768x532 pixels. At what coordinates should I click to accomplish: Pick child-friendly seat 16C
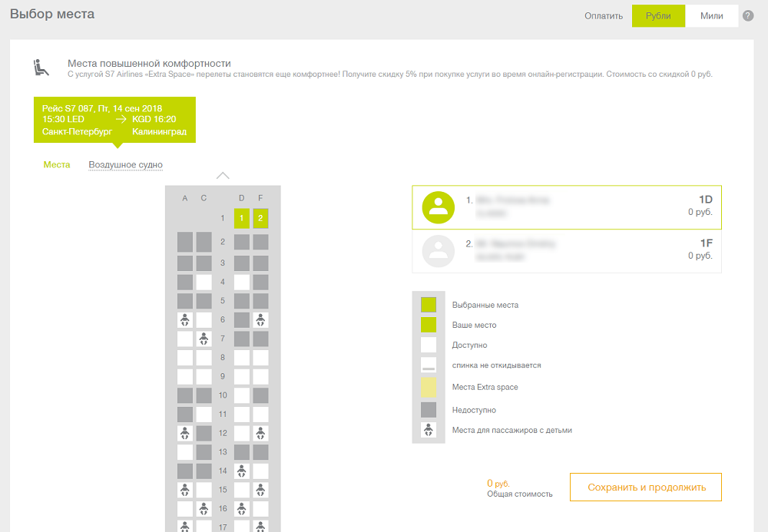(204, 508)
